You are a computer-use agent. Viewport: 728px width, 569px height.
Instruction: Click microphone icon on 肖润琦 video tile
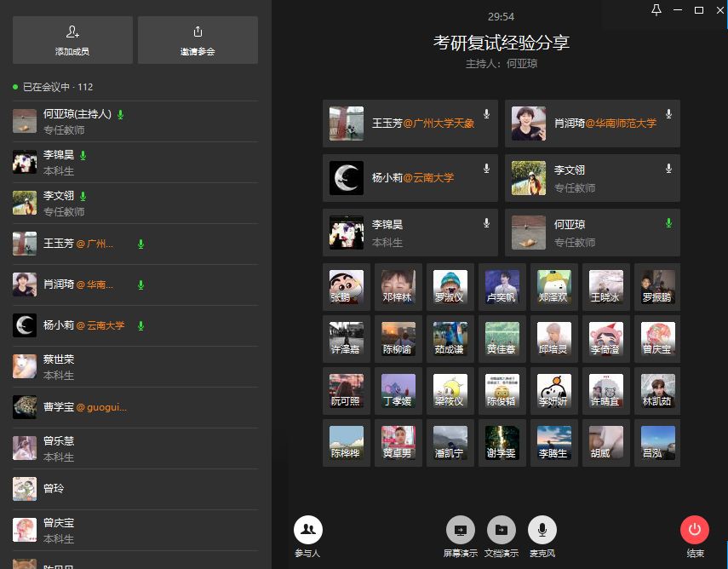668,114
